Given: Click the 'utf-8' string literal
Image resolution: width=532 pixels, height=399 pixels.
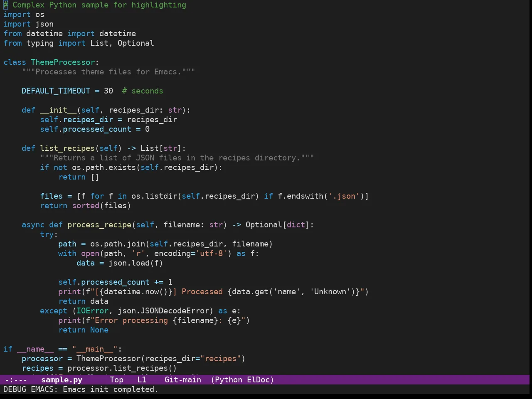Looking at the screenshot, I should coord(211,254).
